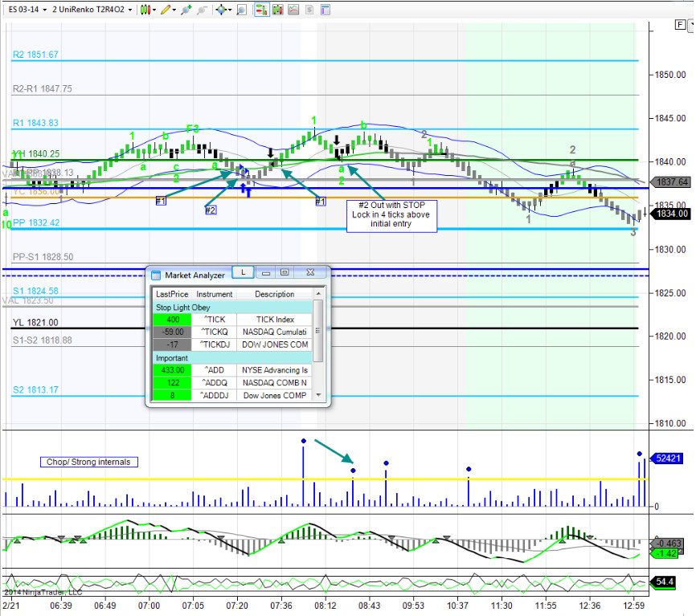This screenshot has height=616, width=696.
Task: Click the 52421 volume value marker
Action: [667, 458]
